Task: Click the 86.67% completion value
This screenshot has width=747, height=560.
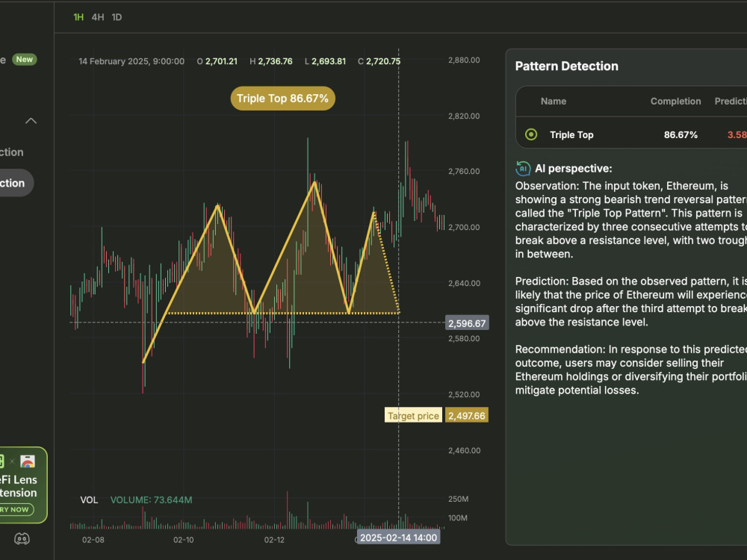Action: 681,134
